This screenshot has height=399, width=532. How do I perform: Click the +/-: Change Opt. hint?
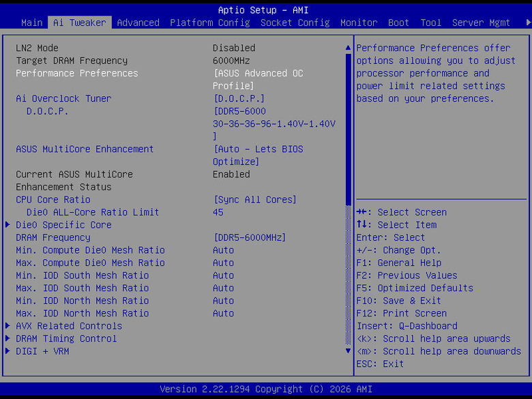tap(399, 250)
